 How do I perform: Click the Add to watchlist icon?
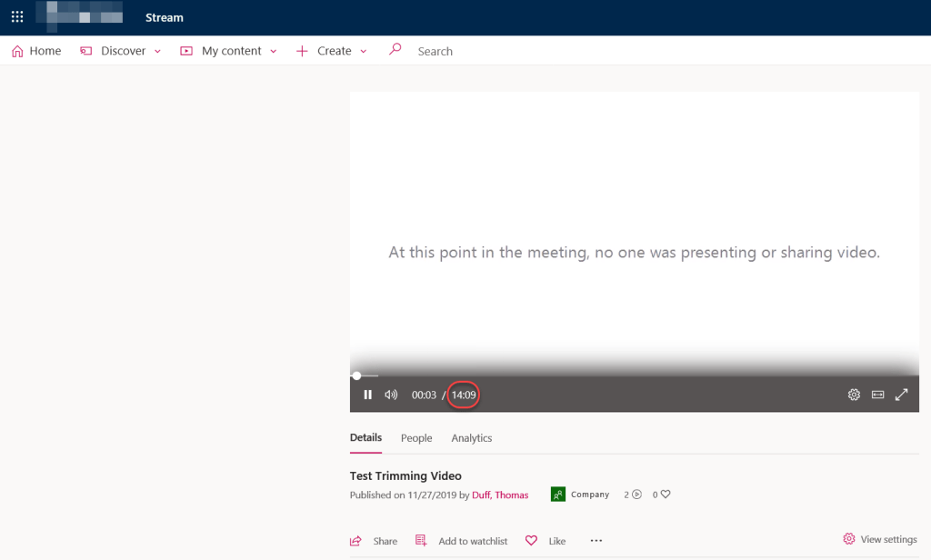[421, 539]
